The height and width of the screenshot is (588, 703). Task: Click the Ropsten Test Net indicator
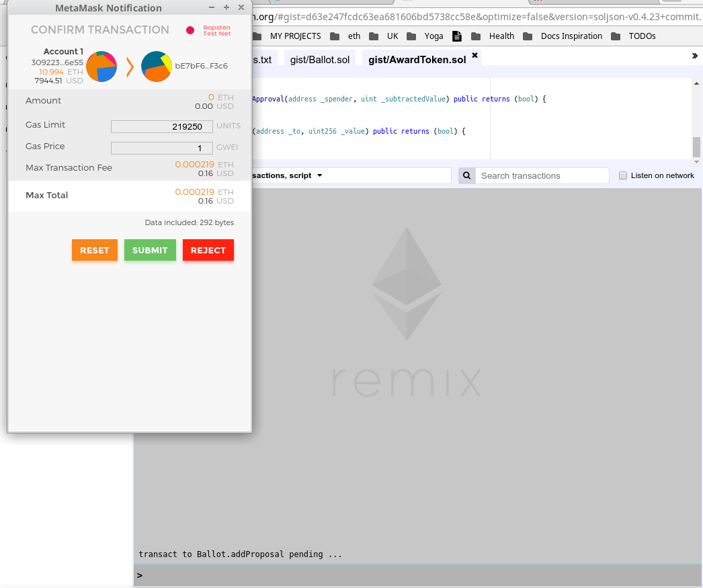209,30
